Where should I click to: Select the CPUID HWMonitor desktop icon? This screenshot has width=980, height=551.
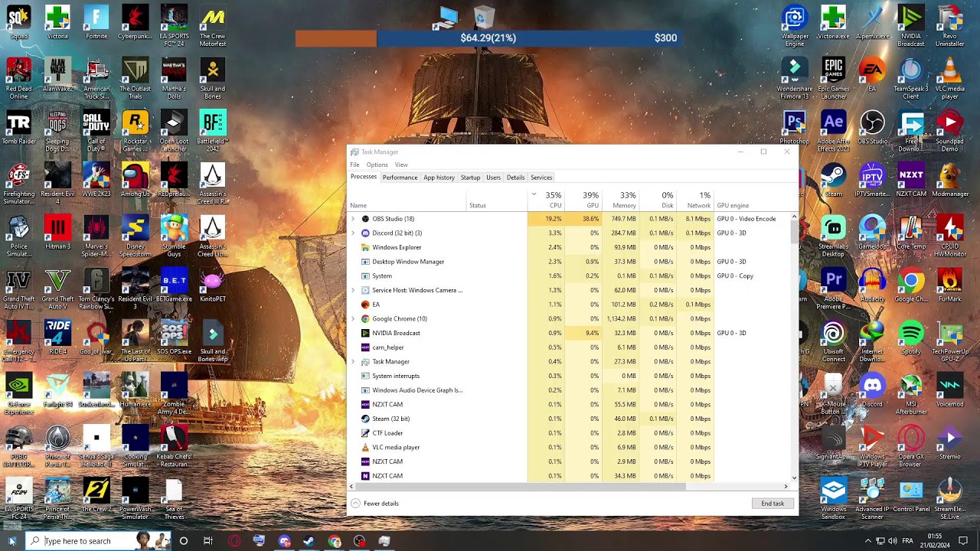click(950, 236)
